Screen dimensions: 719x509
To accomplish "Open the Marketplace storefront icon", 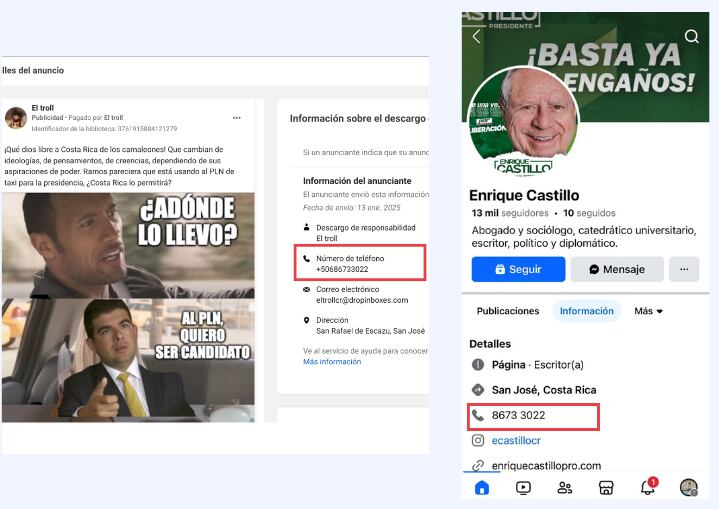I will point(606,487).
